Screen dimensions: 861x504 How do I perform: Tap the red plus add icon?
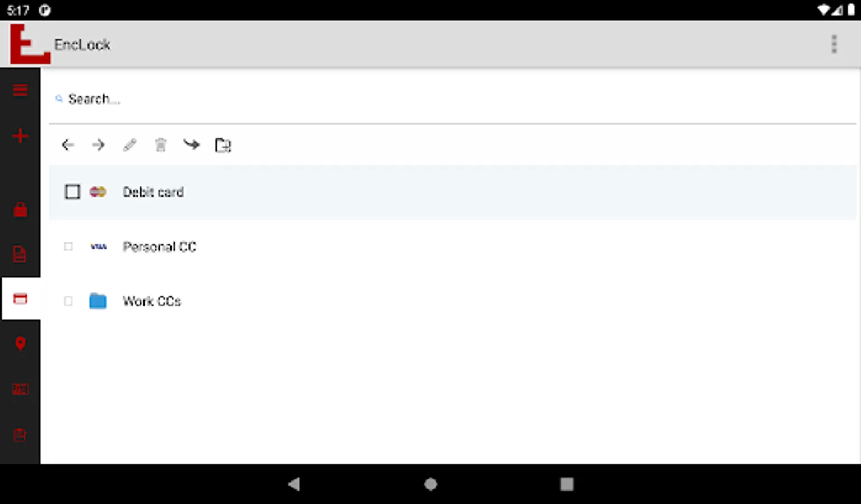click(20, 136)
